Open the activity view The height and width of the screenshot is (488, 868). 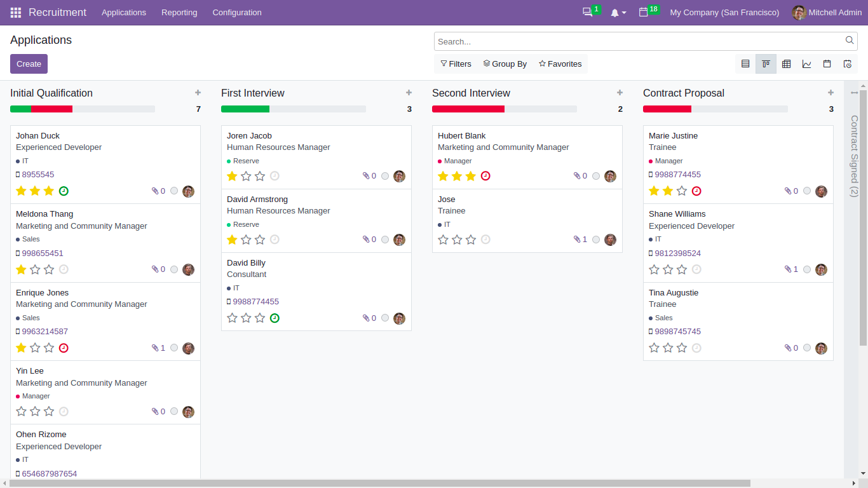tap(847, 64)
